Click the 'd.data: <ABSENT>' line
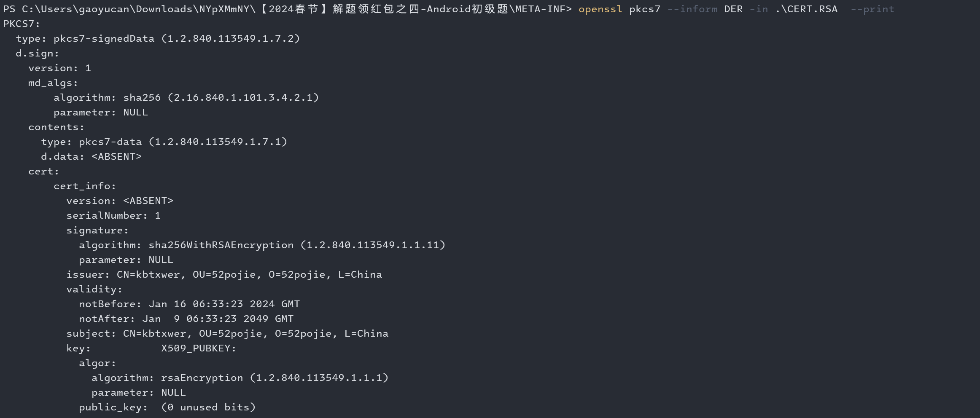The image size is (980, 418). [x=91, y=157]
